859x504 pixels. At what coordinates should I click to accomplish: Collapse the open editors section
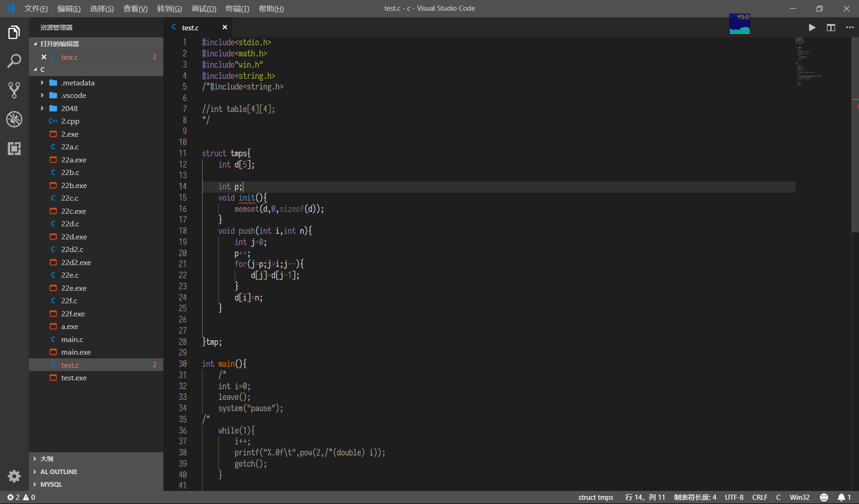click(59, 44)
